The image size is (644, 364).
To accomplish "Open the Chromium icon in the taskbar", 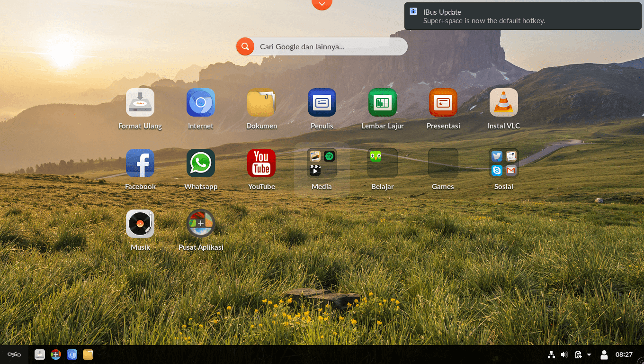I will (72, 355).
